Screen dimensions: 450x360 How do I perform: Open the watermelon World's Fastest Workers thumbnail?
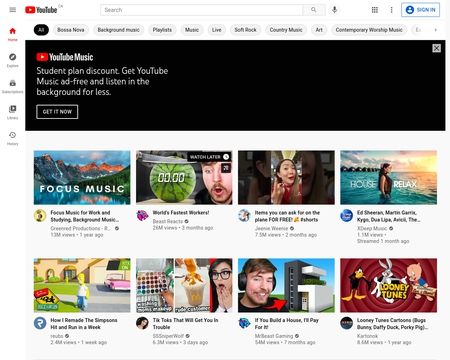click(184, 177)
